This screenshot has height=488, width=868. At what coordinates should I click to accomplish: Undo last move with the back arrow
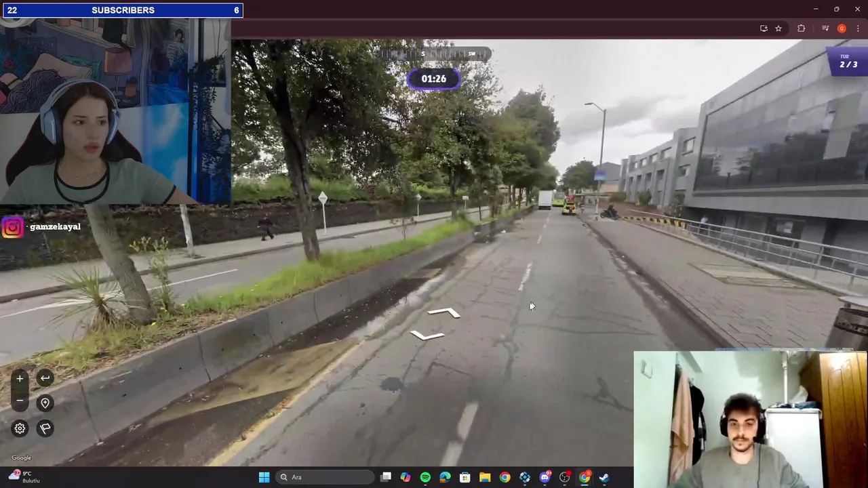(x=45, y=378)
